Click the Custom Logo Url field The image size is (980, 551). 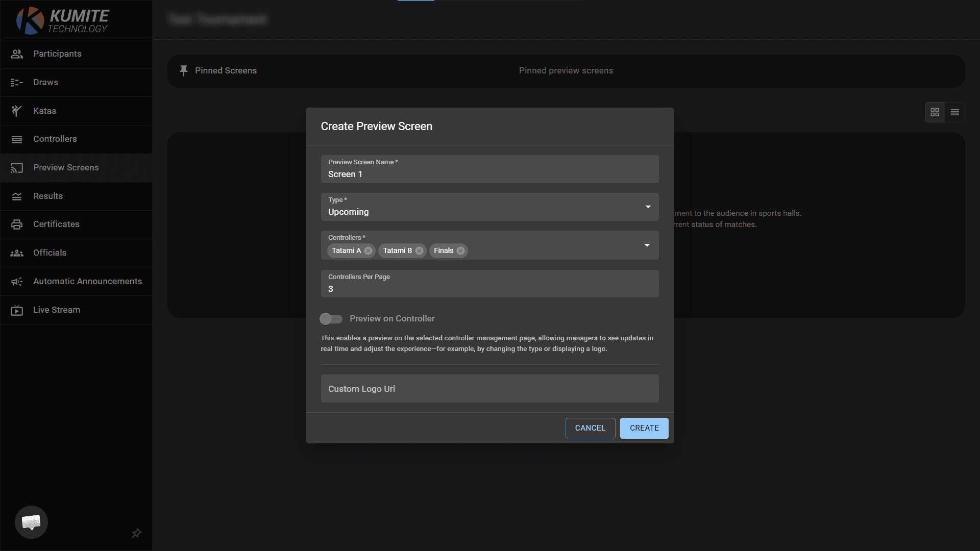(x=489, y=388)
